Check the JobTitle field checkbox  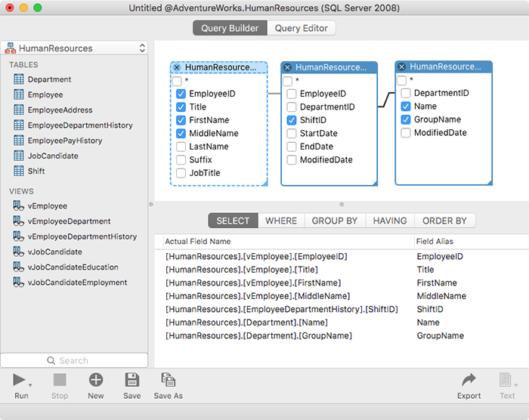[181, 173]
